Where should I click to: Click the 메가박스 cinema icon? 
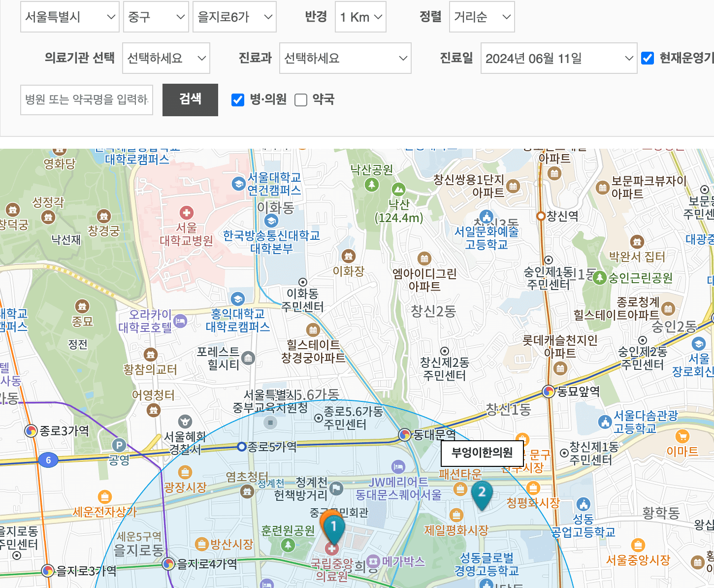(374, 561)
